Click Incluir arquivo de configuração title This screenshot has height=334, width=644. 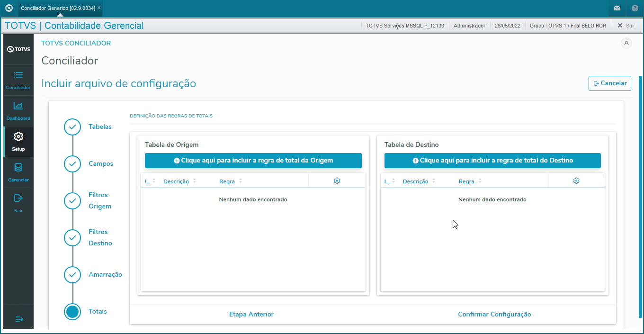point(119,83)
